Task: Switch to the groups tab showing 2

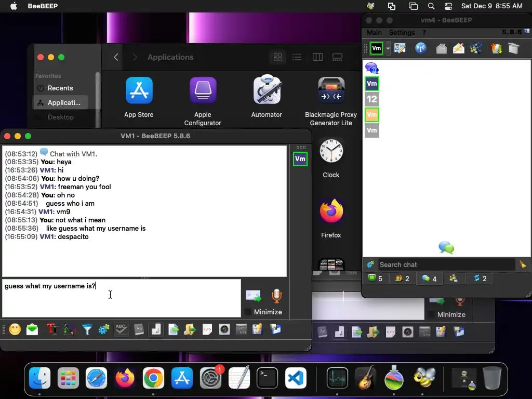Action: 402,278
